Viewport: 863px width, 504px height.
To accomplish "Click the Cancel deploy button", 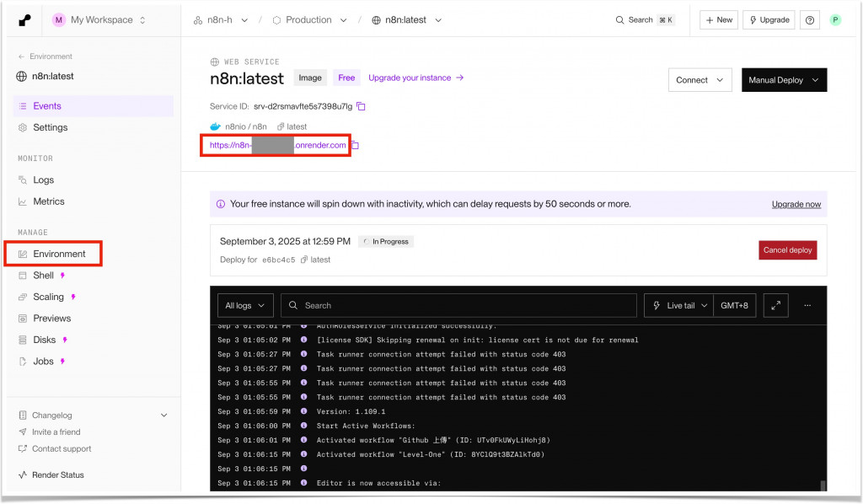I will click(x=788, y=249).
